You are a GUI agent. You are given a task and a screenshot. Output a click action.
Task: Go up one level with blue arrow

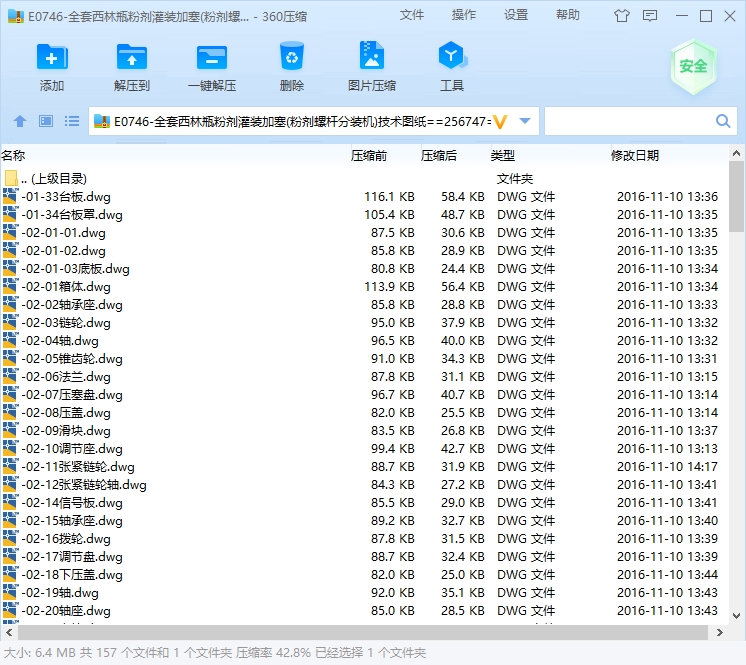coord(20,121)
